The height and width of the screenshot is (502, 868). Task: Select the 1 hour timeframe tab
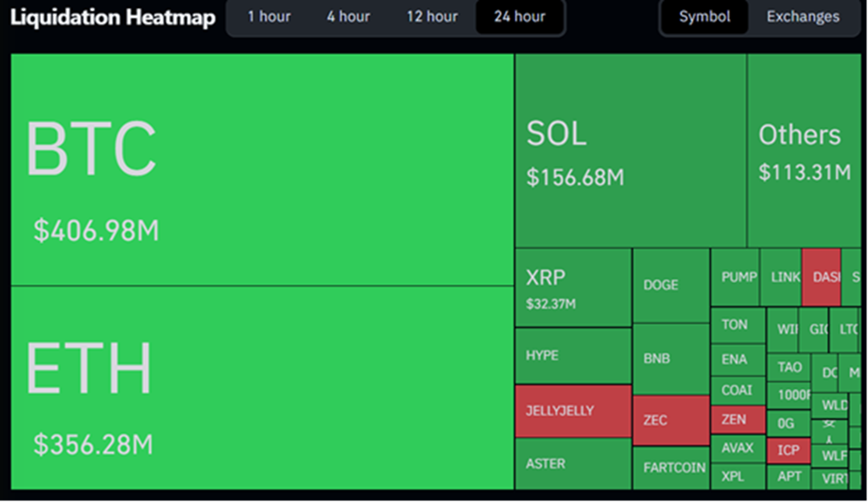(269, 17)
